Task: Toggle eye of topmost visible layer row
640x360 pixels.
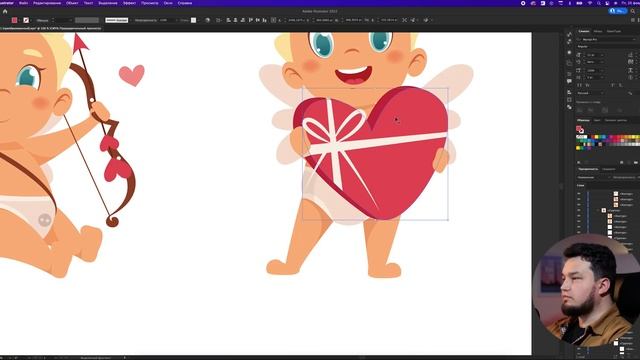Action: coord(579,193)
